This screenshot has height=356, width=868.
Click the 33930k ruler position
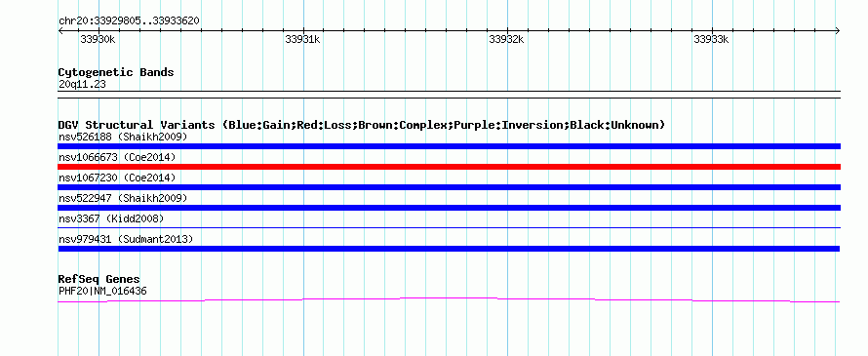pyautogui.click(x=98, y=39)
